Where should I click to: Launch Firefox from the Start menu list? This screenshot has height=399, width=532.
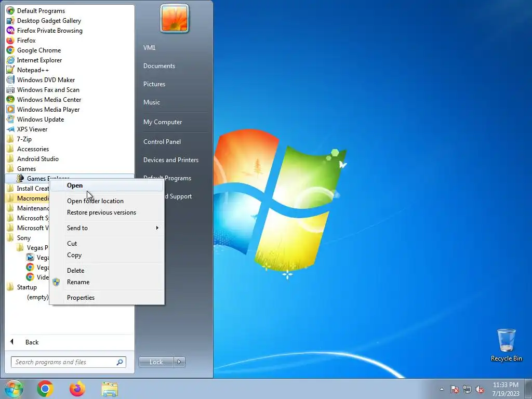pos(21,41)
